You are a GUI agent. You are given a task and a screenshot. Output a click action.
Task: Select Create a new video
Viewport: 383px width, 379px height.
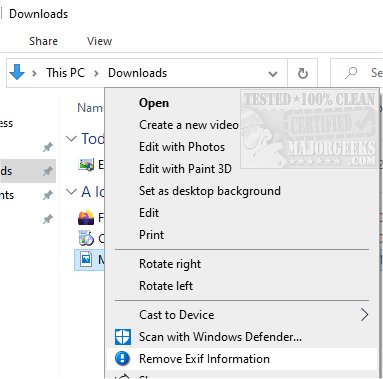click(189, 125)
